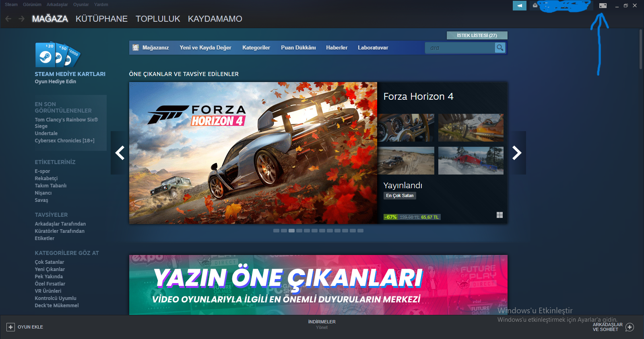This screenshot has height=339, width=644.
Task: Expand the Mağazanız store menu
Action: (x=155, y=47)
